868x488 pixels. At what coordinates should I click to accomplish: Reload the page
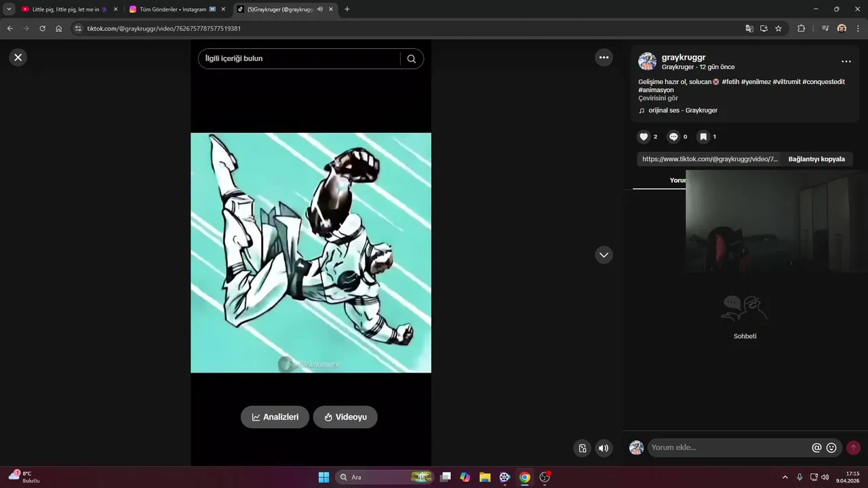point(42,28)
